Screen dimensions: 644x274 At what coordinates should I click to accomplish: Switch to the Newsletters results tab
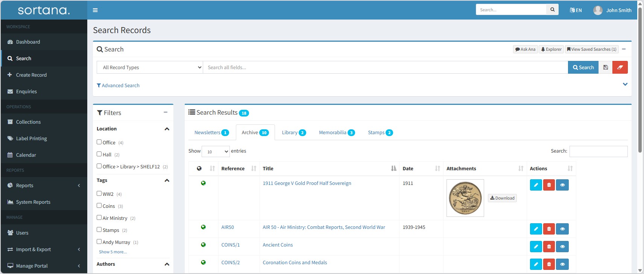211,133
